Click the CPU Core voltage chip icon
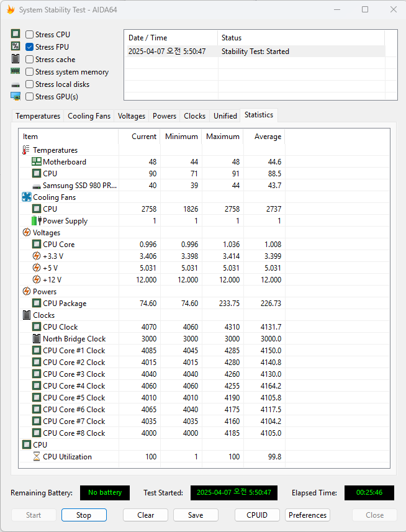The width and height of the screenshot is (406, 532). 37,245
